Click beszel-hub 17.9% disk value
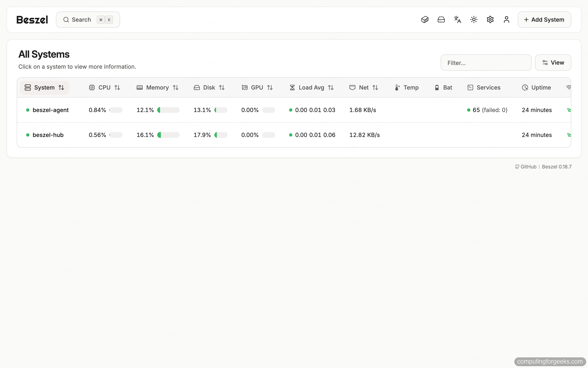This screenshot has width=588, height=368. tap(202, 135)
